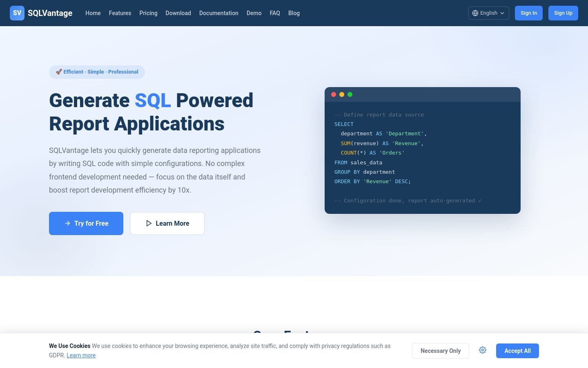The width and height of the screenshot is (588, 368).
Task: Click the SQLVantage brand name
Action: pos(50,13)
